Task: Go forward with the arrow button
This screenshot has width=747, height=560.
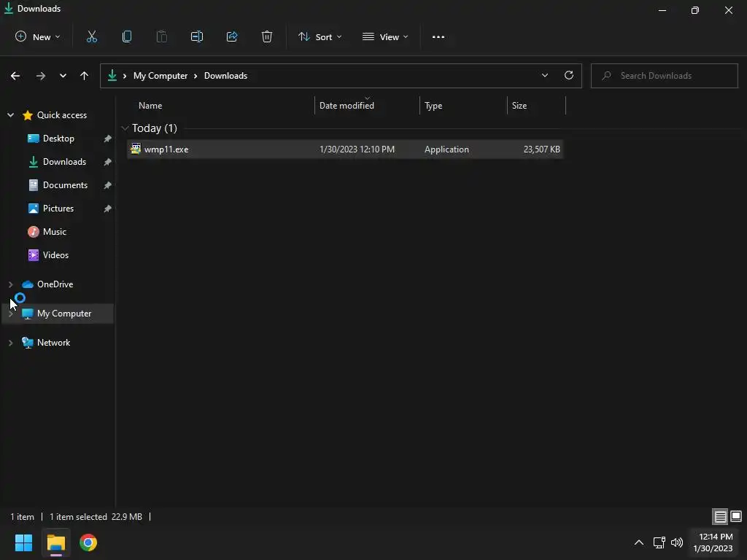Action: coord(41,76)
